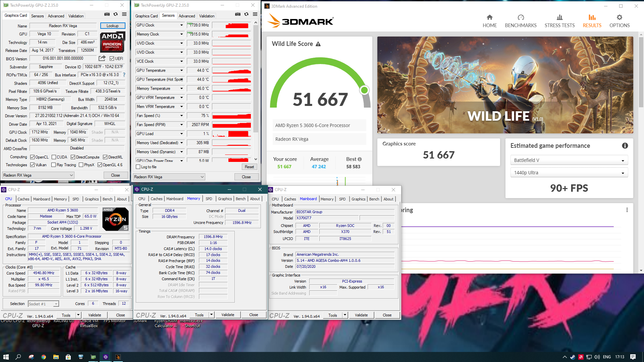Open the Fan Speed (RPM) sensor dropdown
The height and width of the screenshot is (362, 644).
point(181,125)
